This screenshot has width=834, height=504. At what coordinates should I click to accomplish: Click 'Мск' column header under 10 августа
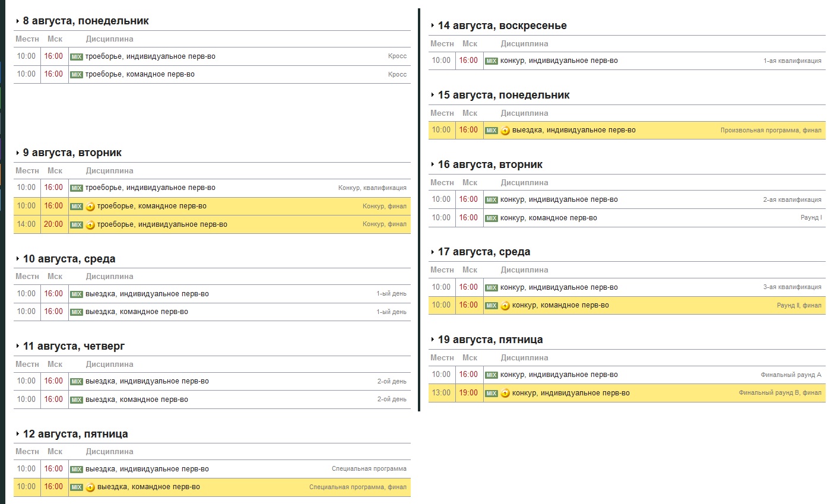(x=55, y=277)
